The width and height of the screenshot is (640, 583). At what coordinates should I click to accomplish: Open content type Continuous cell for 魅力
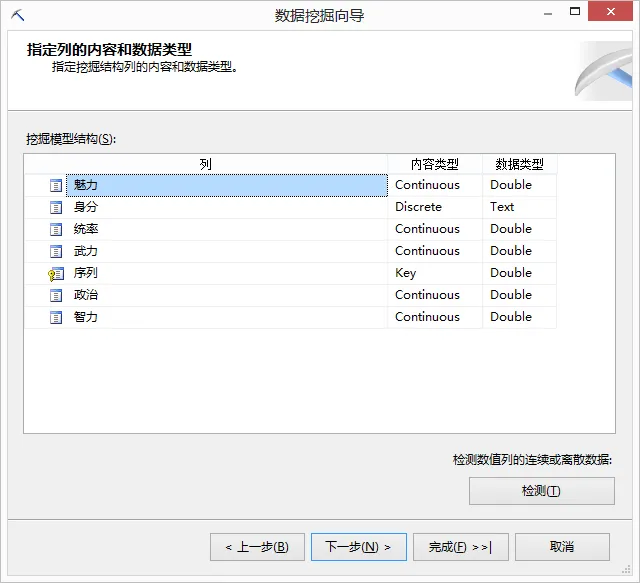[x=435, y=185]
